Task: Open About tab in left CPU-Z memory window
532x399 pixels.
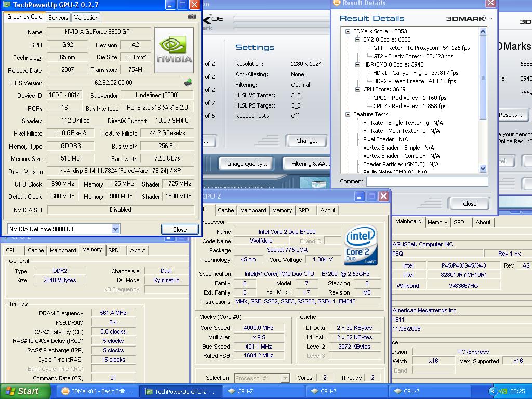Action: click(x=138, y=250)
